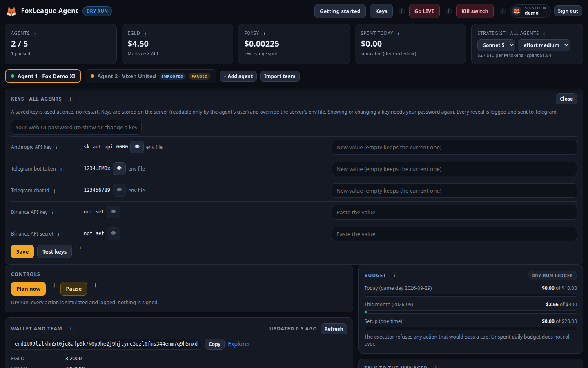This screenshot has height=368, width=588.
Task: Focus Telegram chat id new value field
Action: pyautogui.click(x=454, y=191)
